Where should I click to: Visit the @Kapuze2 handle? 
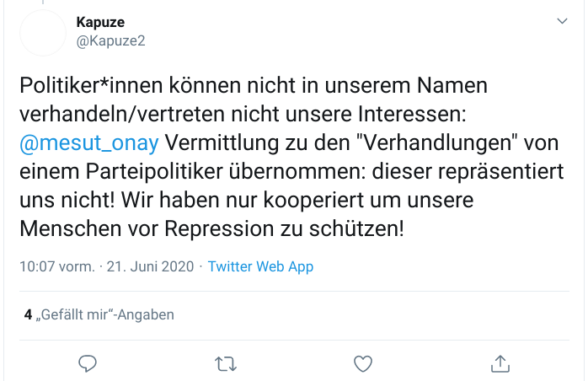point(110,40)
